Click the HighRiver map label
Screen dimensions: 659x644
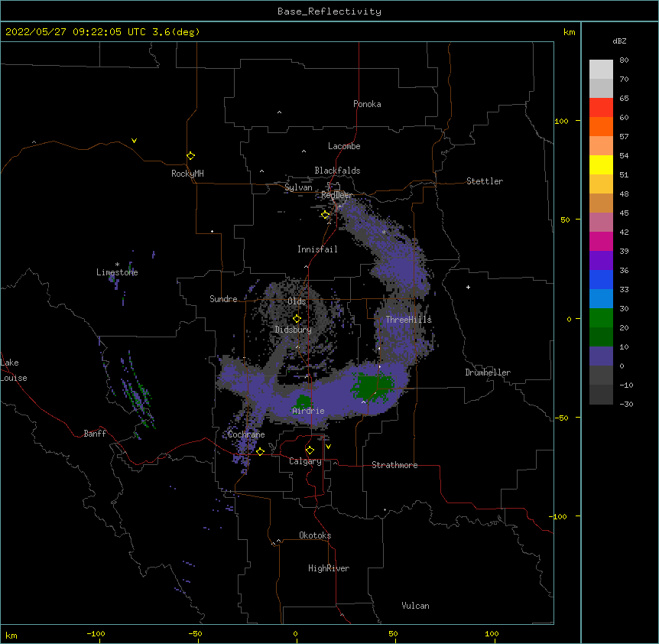pyautogui.click(x=329, y=568)
